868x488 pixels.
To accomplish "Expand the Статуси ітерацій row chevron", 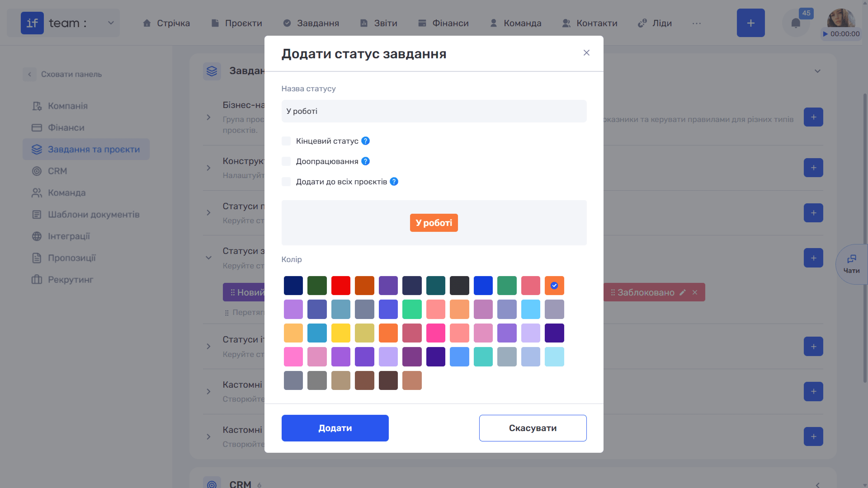I will (x=209, y=346).
